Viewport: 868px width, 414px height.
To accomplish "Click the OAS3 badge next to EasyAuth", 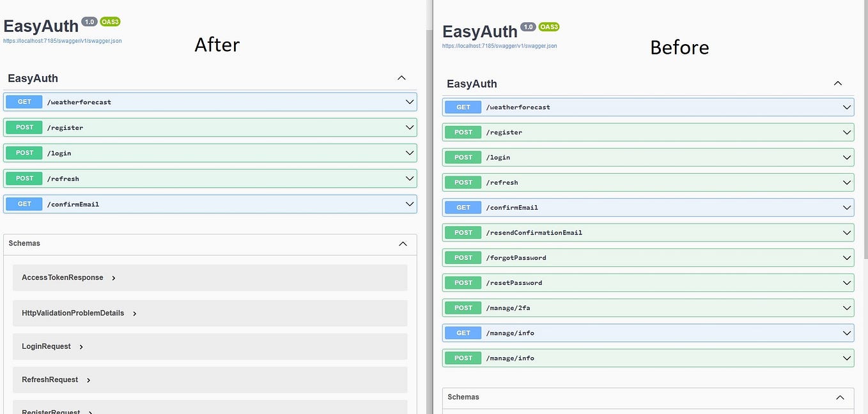I will pos(110,21).
